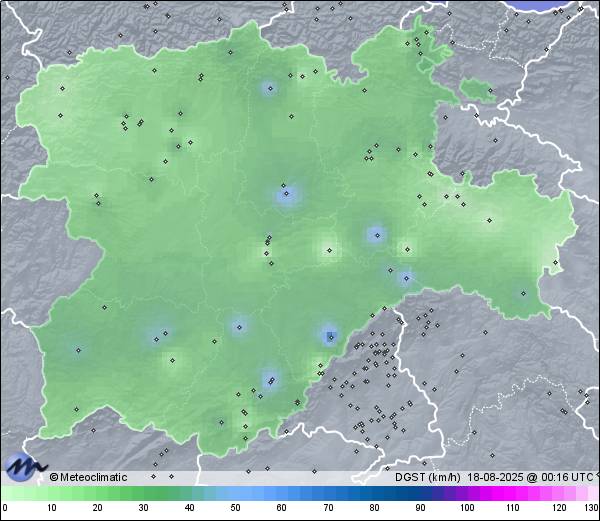Click the 10 value on the scale
The image size is (600, 521).
coord(52,508)
